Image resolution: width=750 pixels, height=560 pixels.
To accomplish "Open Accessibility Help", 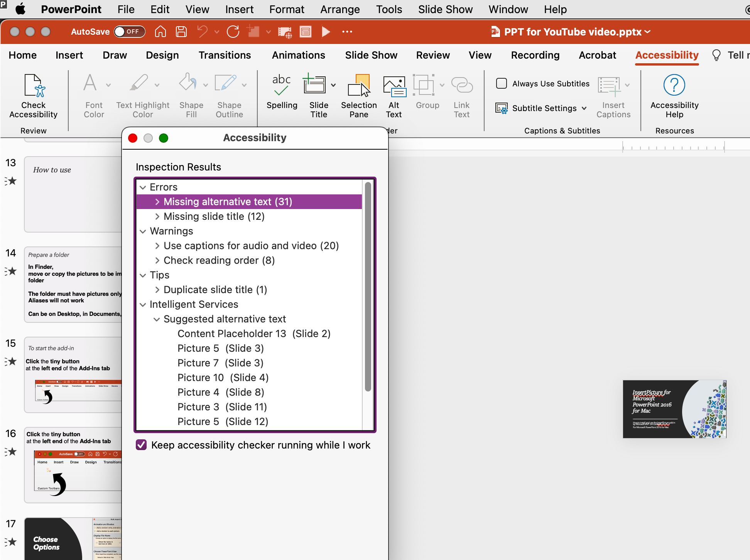I will 674,96.
